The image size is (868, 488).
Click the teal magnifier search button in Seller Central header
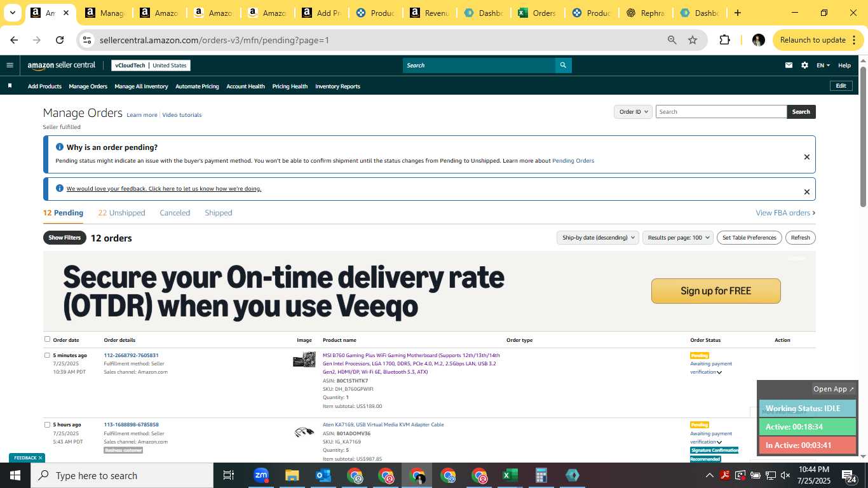coord(563,65)
